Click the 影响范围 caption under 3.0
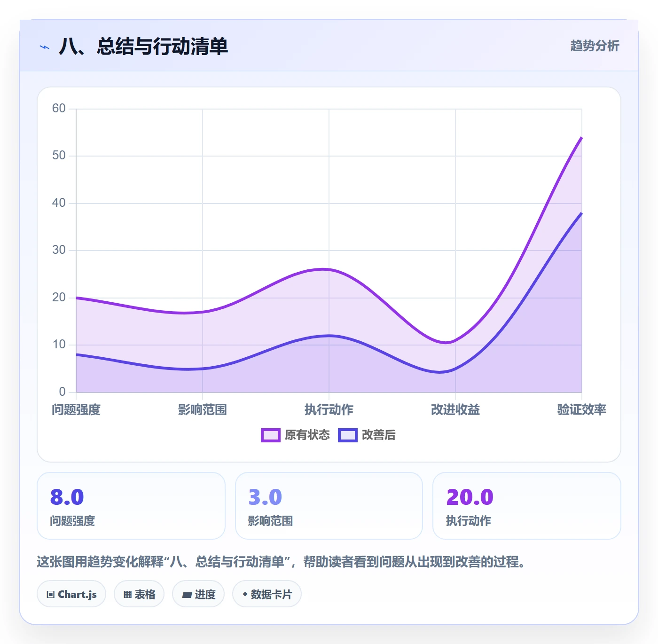Image resolution: width=658 pixels, height=644 pixels. pyautogui.click(x=270, y=521)
